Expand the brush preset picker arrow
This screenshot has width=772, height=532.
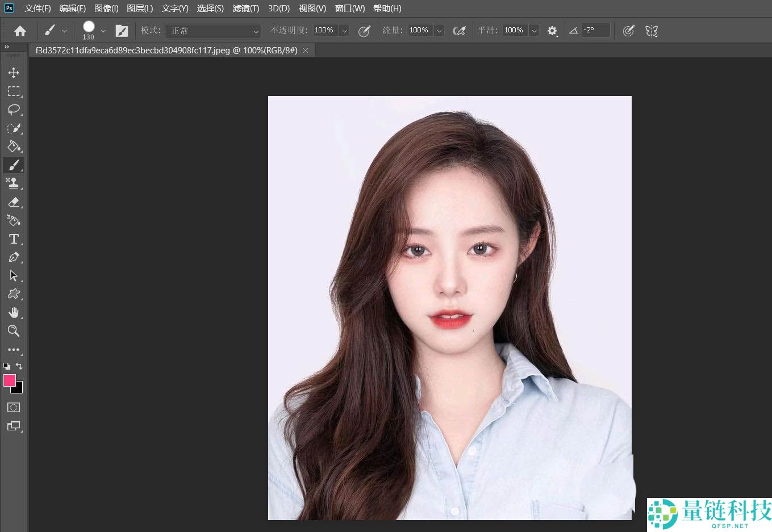click(x=103, y=31)
